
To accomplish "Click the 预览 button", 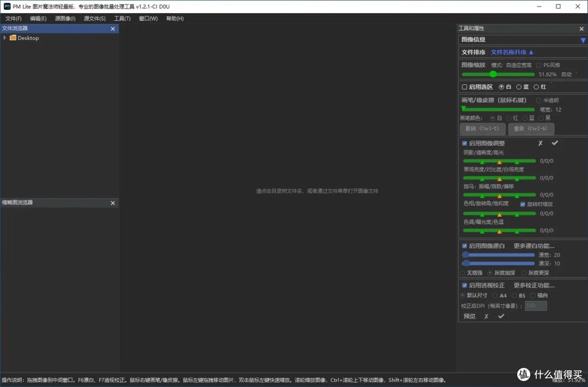I will (469, 316).
